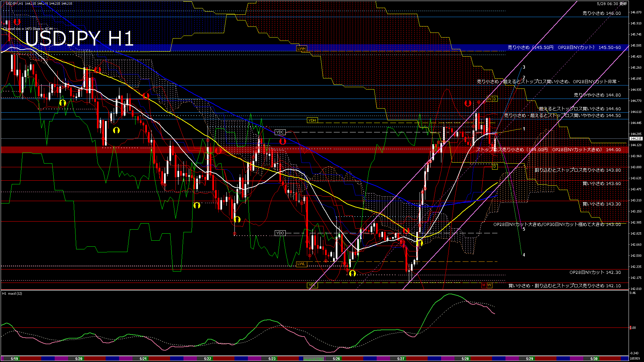Click the 5/23 date marker on timeline

tap(272, 359)
